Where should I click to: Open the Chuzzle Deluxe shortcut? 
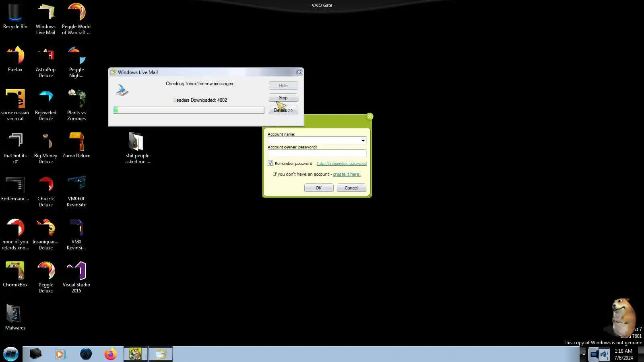point(45,191)
